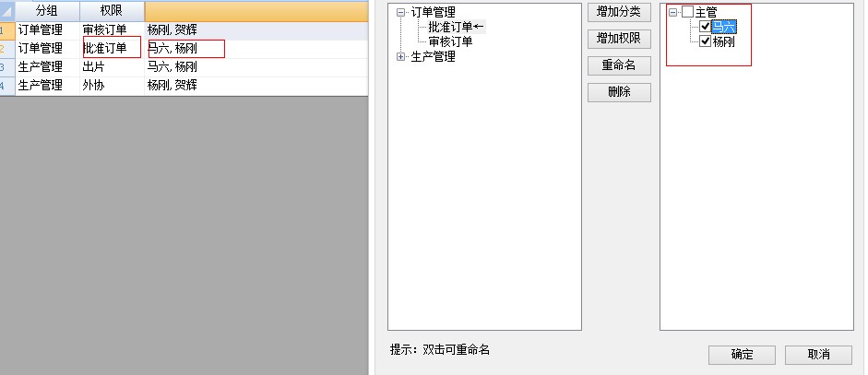Confirm with the 确定 button
This screenshot has height=375, width=868.
tap(742, 355)
